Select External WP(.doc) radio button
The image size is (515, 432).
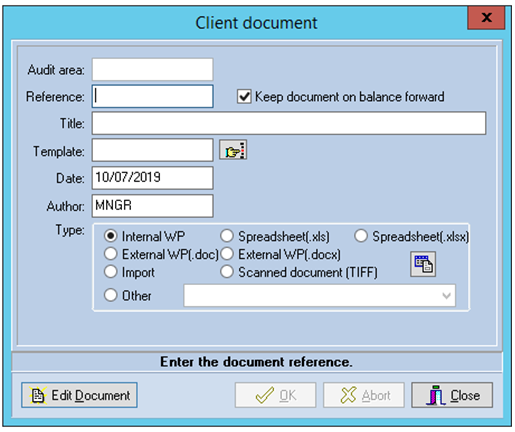111,254
